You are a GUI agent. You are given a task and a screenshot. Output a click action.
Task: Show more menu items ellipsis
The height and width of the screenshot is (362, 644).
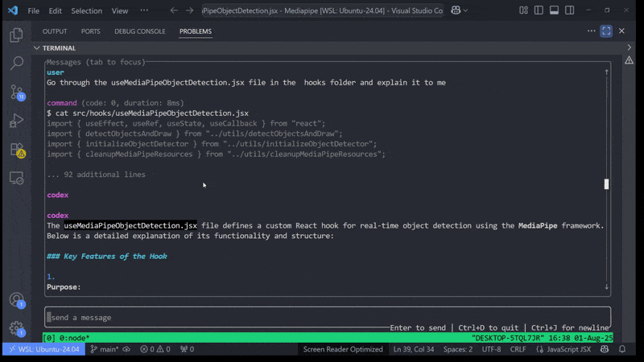(x=144, y=10)
